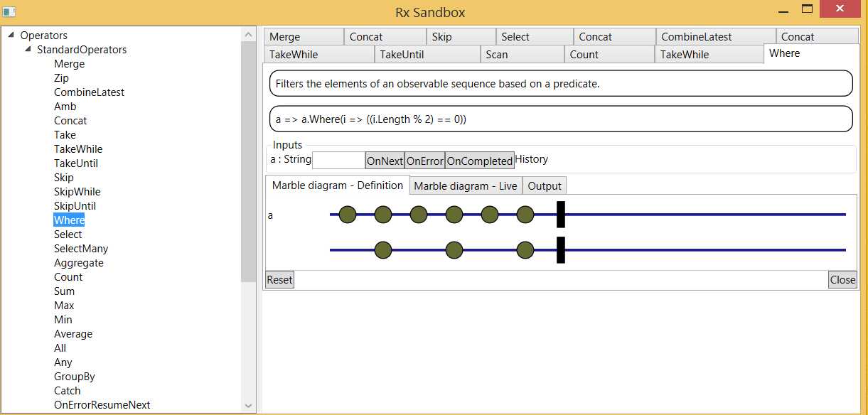This screenshot has height=415, width=868.
Task: Select Merge in the operators tree
Action: tap(69, 64)
